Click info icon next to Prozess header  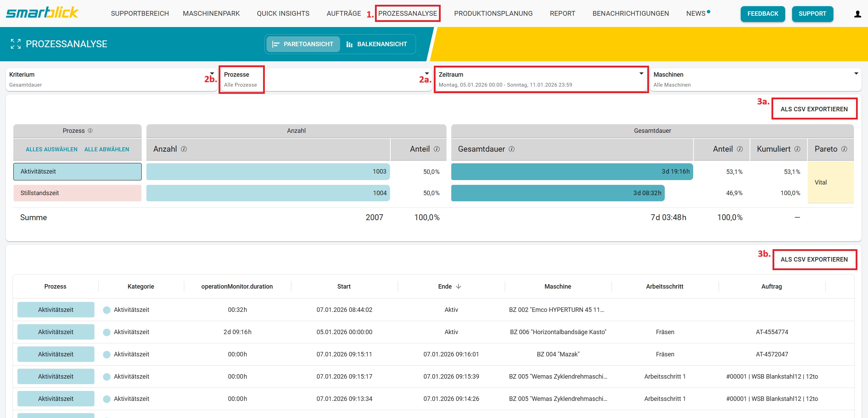pos(90,131)
